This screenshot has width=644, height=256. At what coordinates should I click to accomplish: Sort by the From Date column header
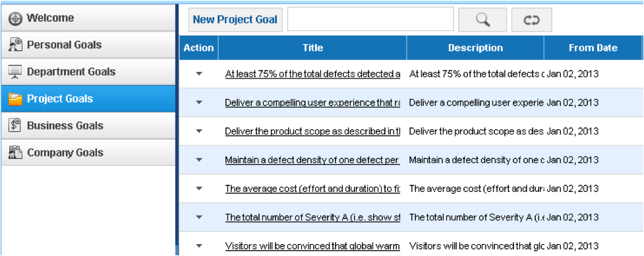pos(593,48)
